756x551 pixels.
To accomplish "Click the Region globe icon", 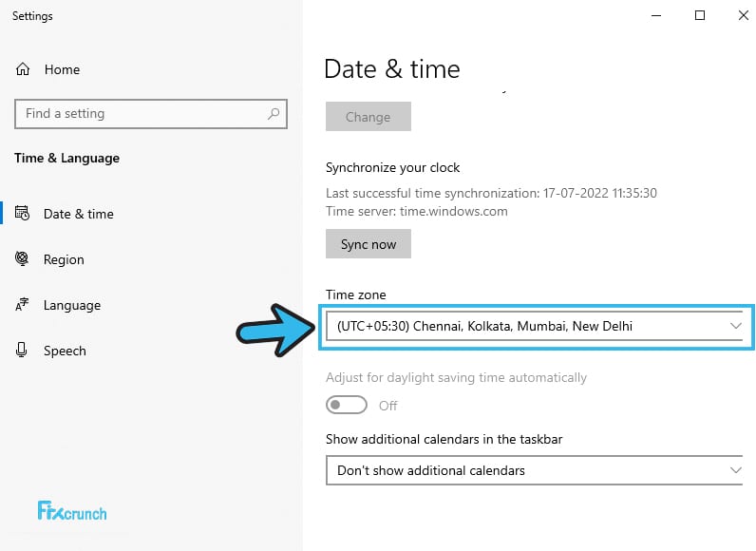I will [x=22, y=258].
